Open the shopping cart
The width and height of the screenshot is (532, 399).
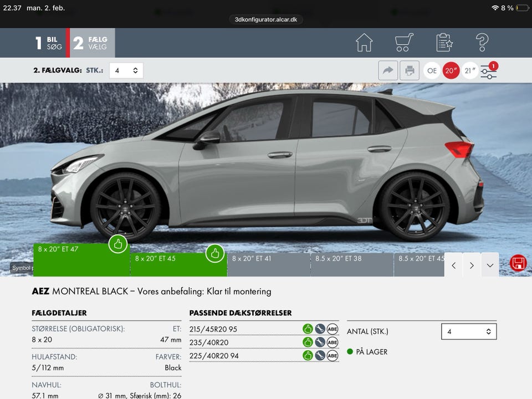[404, 43]
